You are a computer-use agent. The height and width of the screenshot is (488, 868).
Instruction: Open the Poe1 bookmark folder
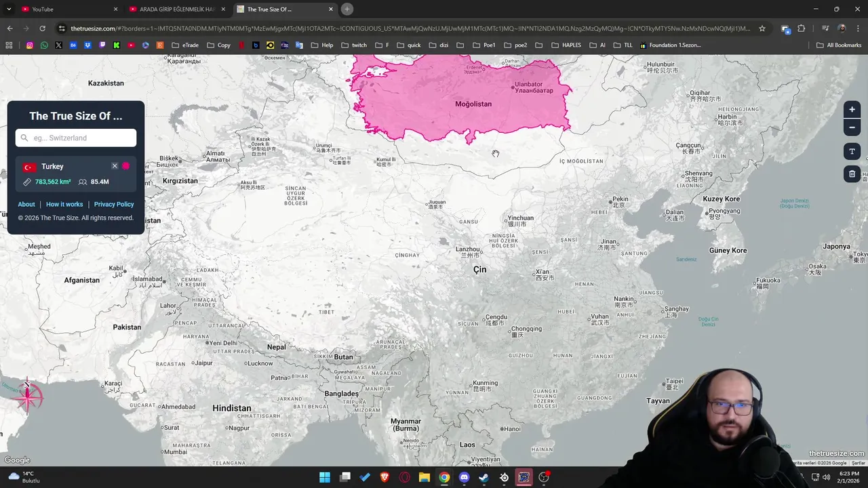coord(484,45)
